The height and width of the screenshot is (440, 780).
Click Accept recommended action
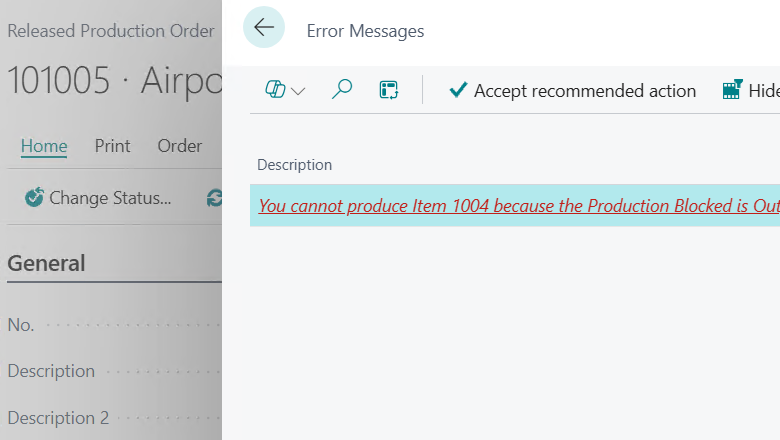[573, 91]
